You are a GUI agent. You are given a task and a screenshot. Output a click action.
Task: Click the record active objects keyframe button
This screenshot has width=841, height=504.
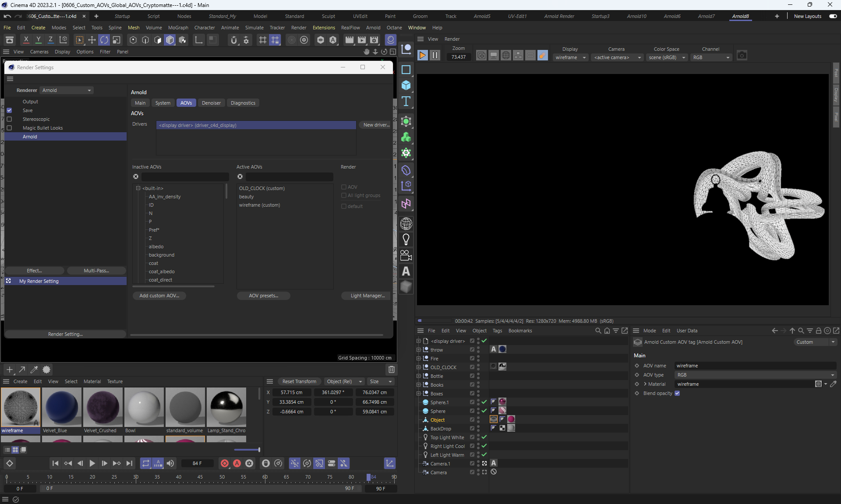225,463
